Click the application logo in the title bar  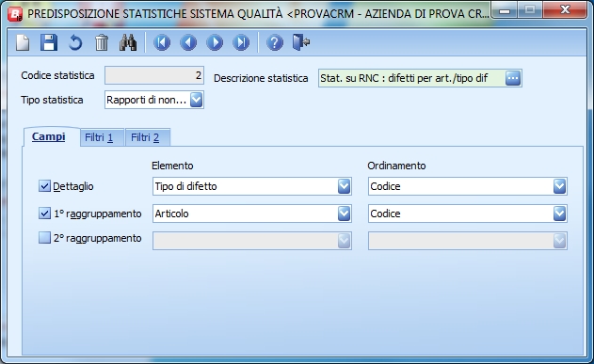(x=15, y=14)
